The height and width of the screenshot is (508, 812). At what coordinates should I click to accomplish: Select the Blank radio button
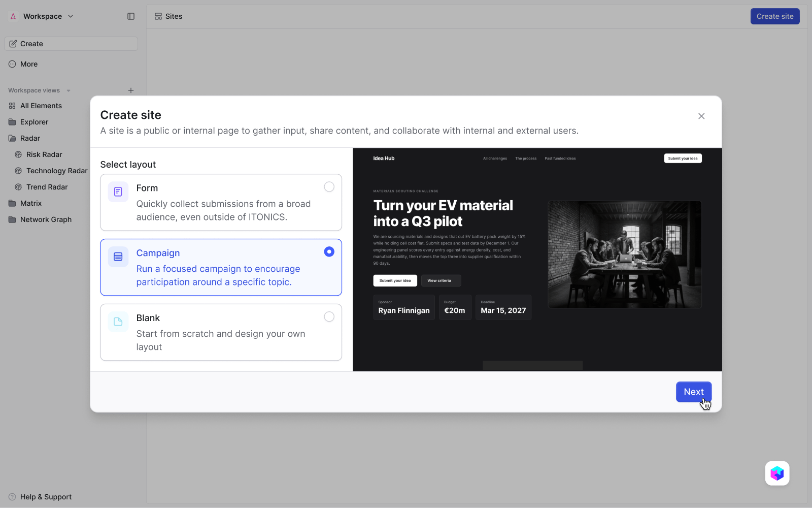click(329, 317)
